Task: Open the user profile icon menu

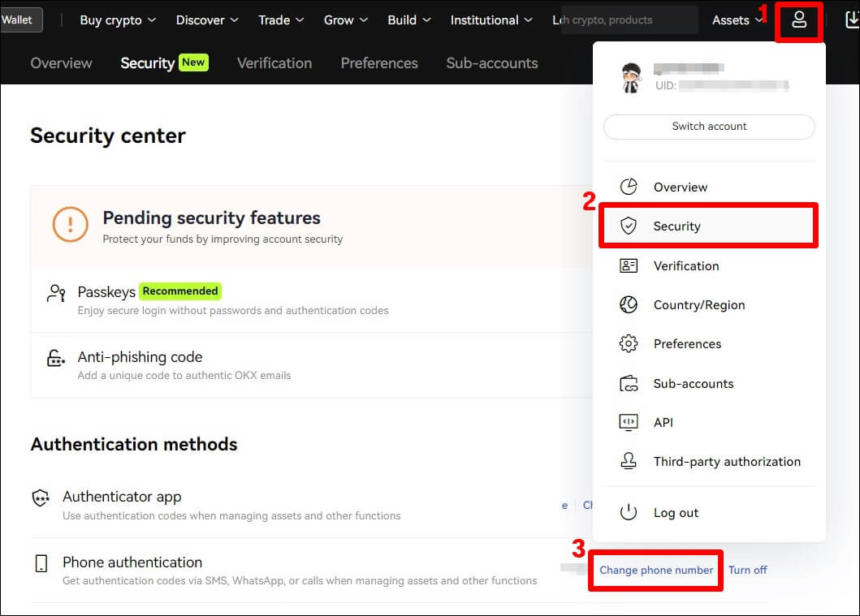Action: 799,20
